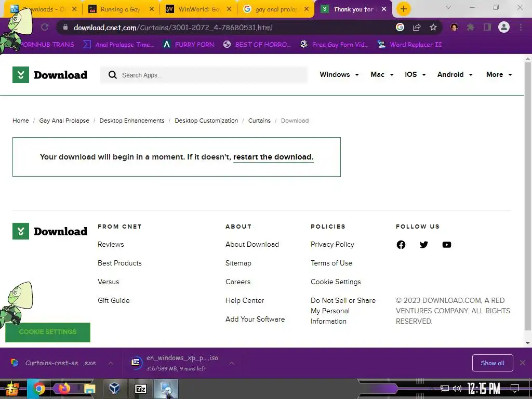Close the downloads bar
Image resolution: width=532 pixels, height=399 pixels.
click(523, 363)
